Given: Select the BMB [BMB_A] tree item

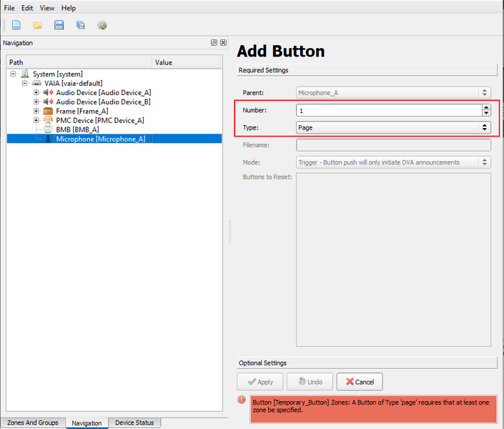Looking at the screenshot, I should [x=76, y=129].
